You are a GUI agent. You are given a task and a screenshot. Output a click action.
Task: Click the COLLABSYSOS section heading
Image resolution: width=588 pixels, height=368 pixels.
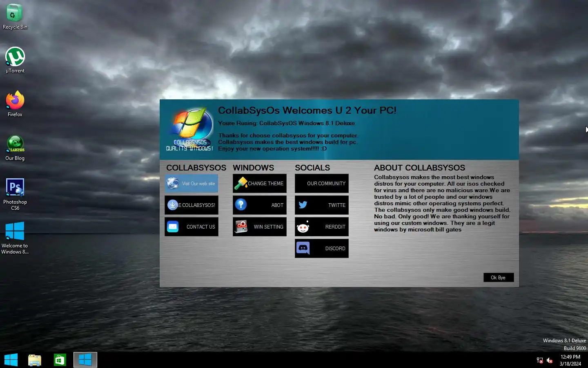pos(196,168)
